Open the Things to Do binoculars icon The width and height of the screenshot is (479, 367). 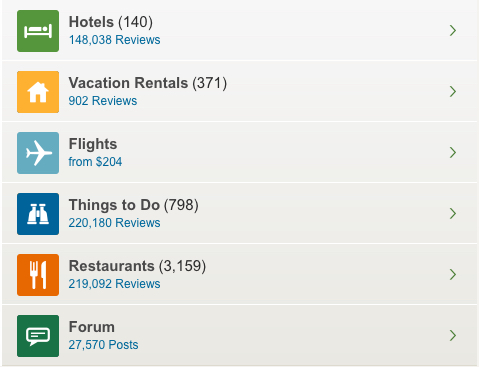(x=38, y=214)
